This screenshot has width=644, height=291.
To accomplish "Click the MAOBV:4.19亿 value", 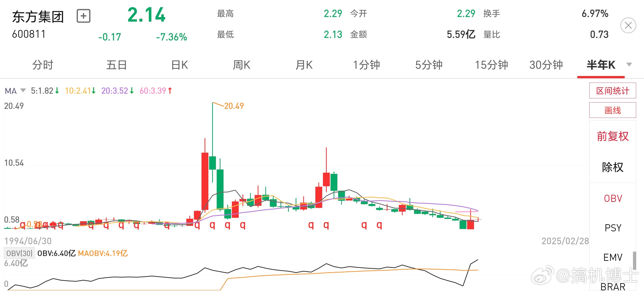I will pos(103,253).
